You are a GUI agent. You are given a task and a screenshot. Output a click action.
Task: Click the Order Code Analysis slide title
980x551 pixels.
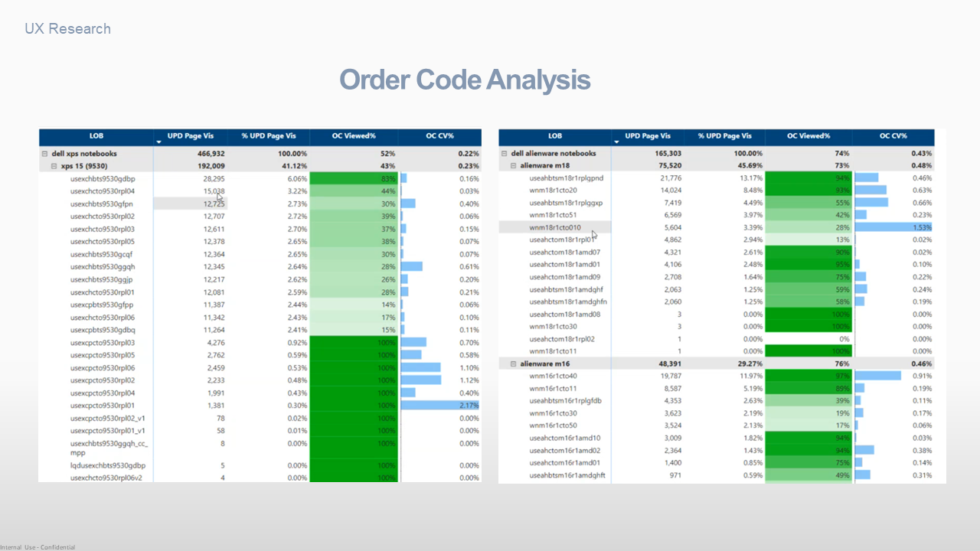[465, 80]
